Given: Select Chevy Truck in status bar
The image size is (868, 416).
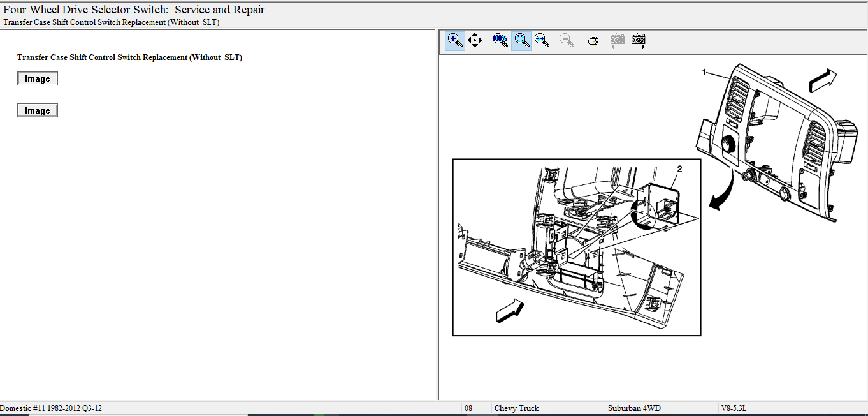Looking at the screenshot, I should pyautogui.click(x=516, y=408).
